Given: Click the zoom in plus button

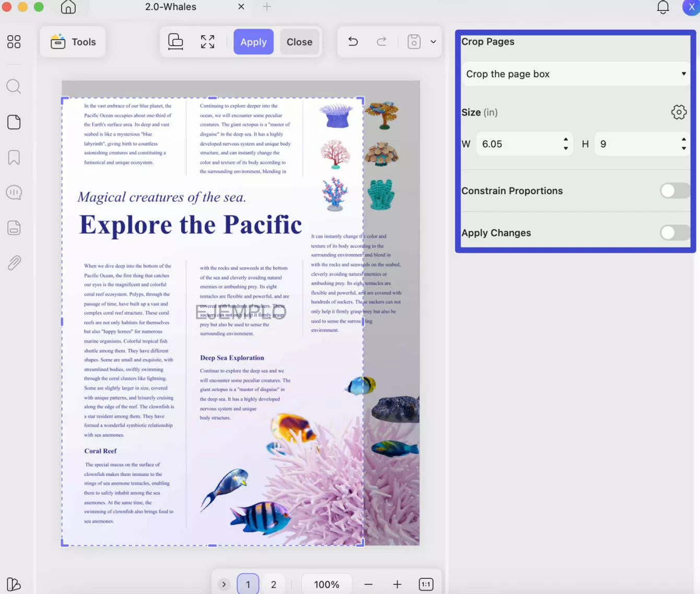Looking at the screenshot, I should [397, 585].
